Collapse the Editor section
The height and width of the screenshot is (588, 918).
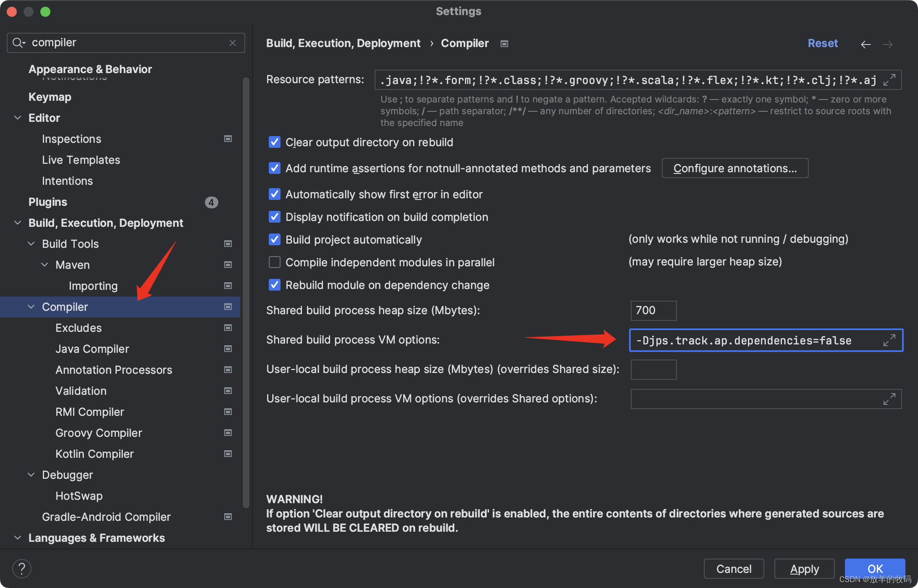click(17, 118)
